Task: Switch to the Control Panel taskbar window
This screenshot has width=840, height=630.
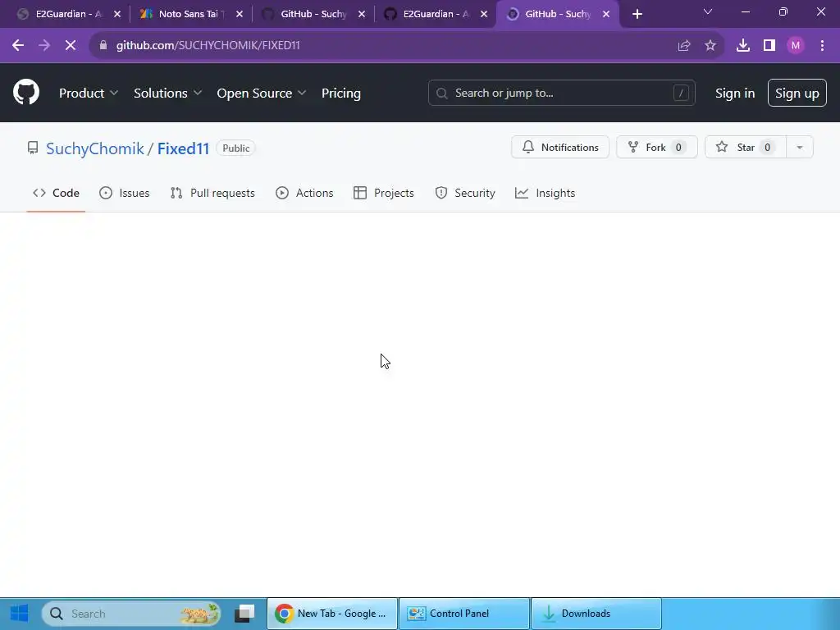Action: point(464,614)
